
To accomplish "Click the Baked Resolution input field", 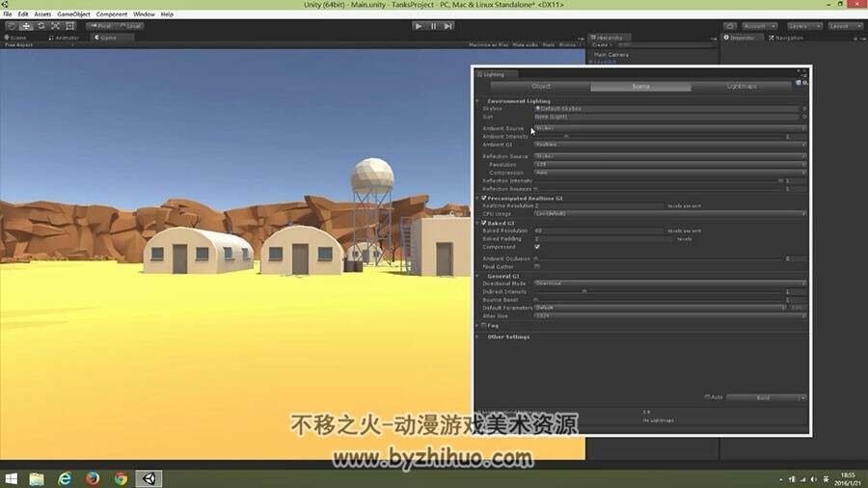I will [599, 230].
